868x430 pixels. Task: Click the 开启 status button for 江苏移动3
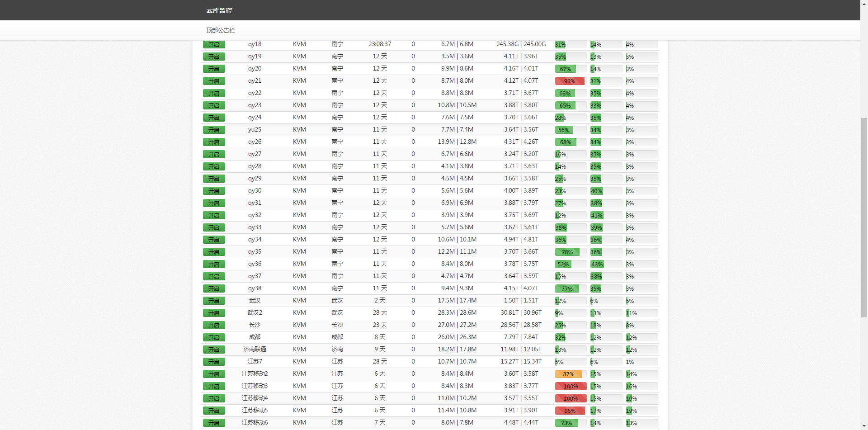214,386
